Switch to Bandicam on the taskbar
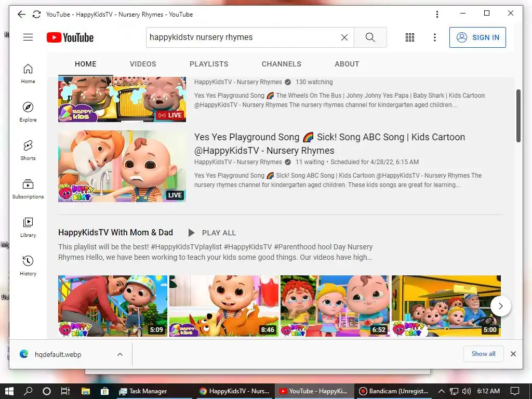This screenshot has width=532, height=399. [394, 391]
